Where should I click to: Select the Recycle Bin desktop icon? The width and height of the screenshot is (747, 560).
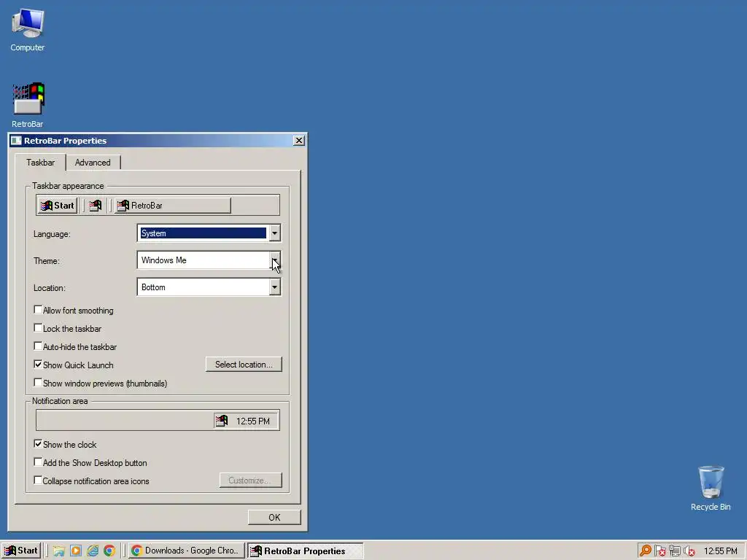711,489
